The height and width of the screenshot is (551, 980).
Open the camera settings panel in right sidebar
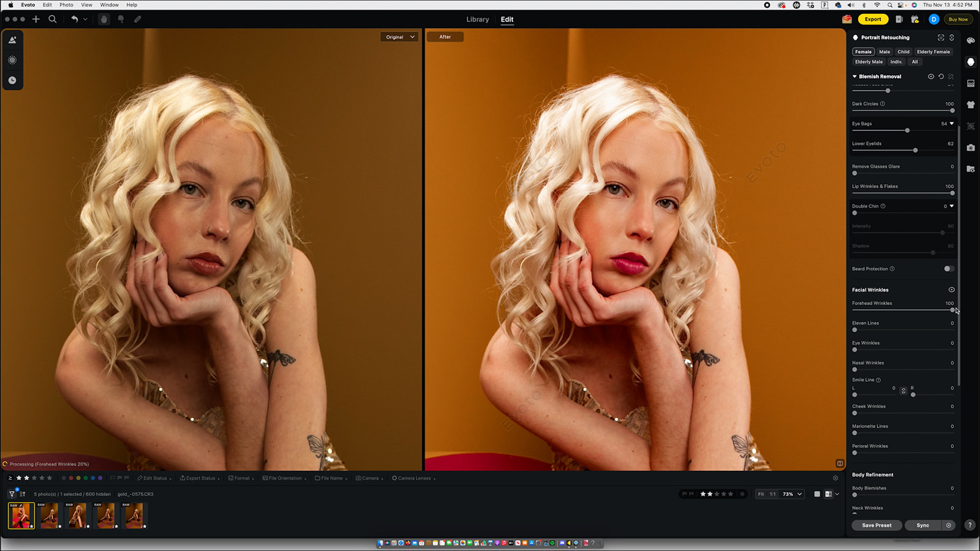(971, 147)
